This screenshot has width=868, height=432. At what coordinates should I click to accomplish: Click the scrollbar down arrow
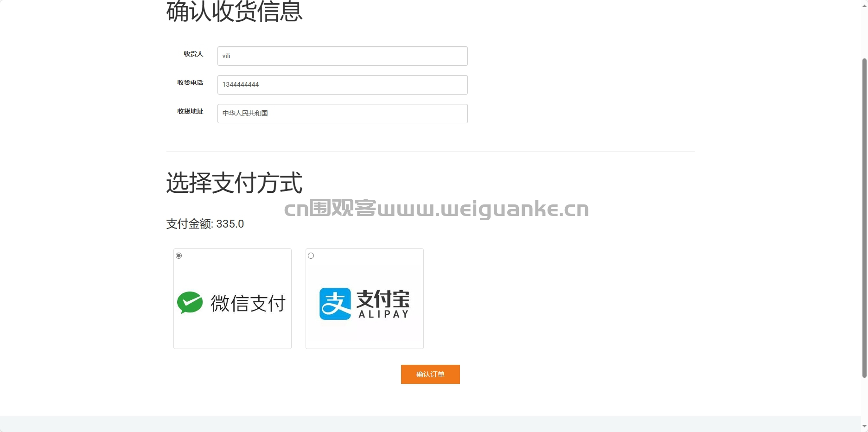pyautogui.click(x=864, y=426)
